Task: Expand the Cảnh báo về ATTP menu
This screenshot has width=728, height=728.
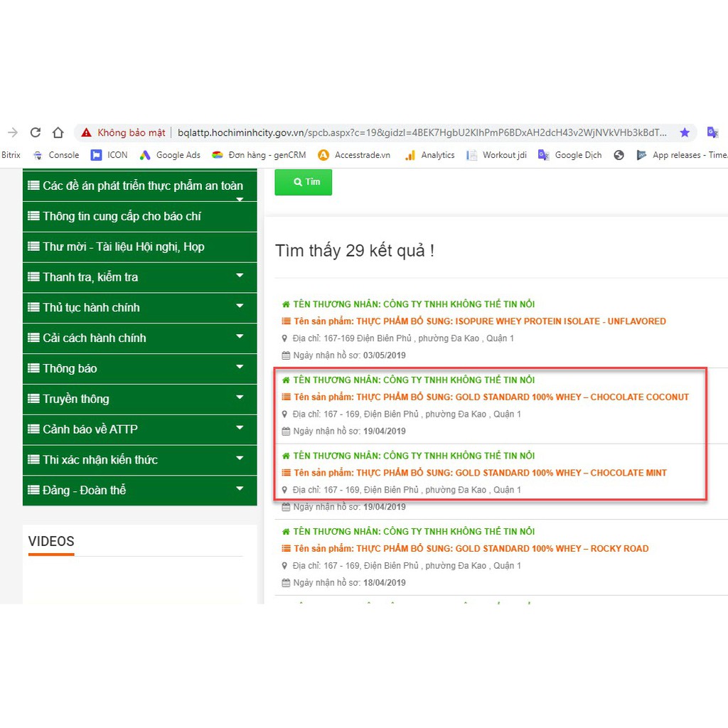Action: tap(240, 428)
